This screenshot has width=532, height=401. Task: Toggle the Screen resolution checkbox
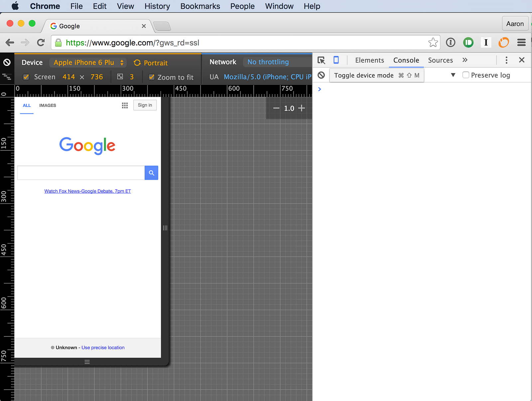(x=26, y=77)
